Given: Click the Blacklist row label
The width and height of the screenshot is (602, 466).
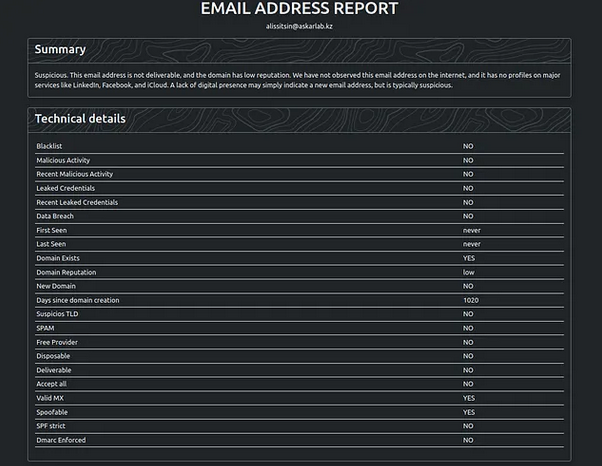Looking at the screenshot, I should pyautogui.click(x=49, y=146).
